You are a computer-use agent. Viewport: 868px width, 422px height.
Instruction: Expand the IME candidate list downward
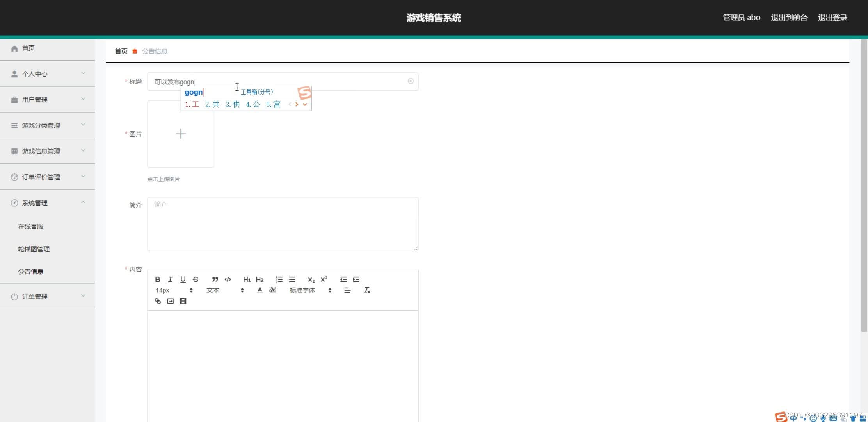pyautogui.click(x=305, y=104)
